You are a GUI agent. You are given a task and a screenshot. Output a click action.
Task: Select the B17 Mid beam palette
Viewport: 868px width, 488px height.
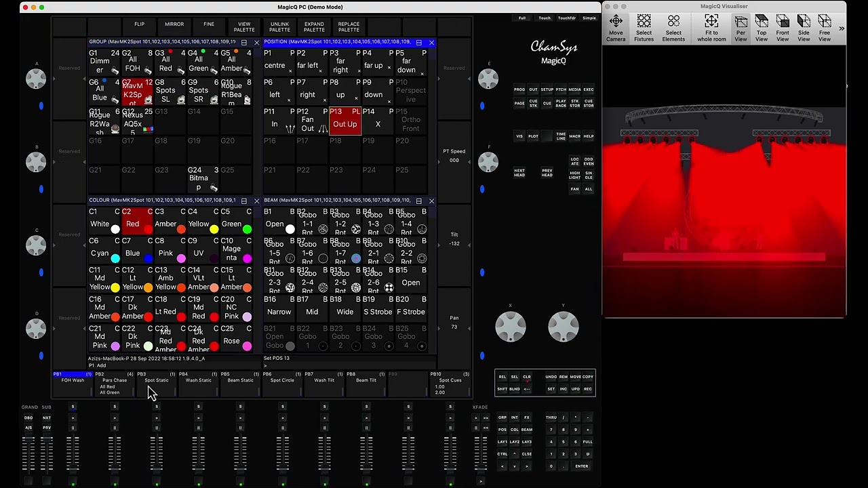(x=312, y=308)
